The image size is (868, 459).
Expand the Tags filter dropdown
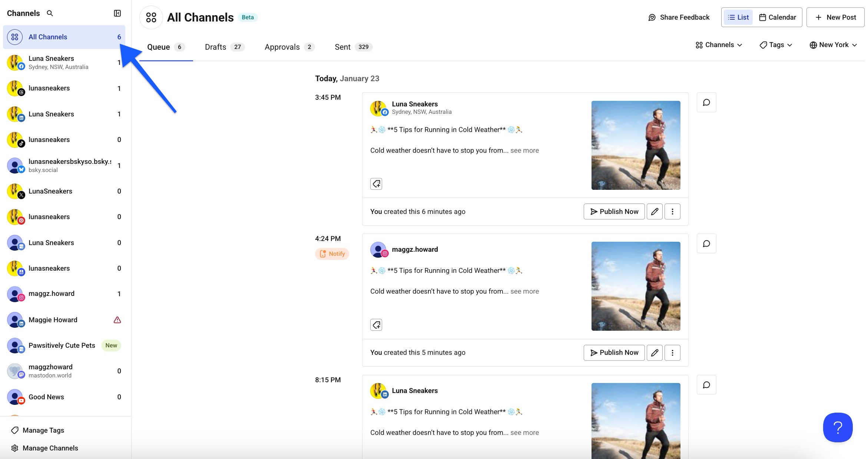pos(776,44)
